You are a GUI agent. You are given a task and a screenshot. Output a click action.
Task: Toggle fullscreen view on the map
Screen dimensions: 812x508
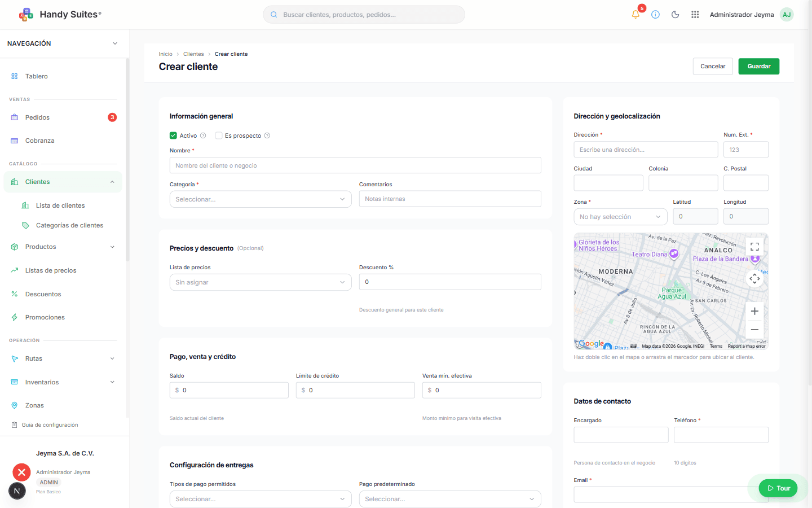754,247
